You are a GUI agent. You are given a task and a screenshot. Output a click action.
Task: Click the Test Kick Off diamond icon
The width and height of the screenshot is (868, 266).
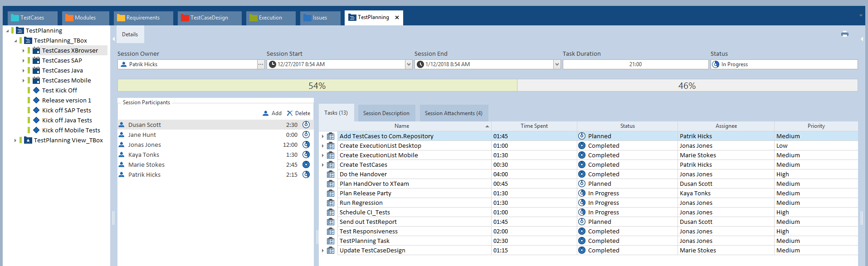(x=36, y=90)
